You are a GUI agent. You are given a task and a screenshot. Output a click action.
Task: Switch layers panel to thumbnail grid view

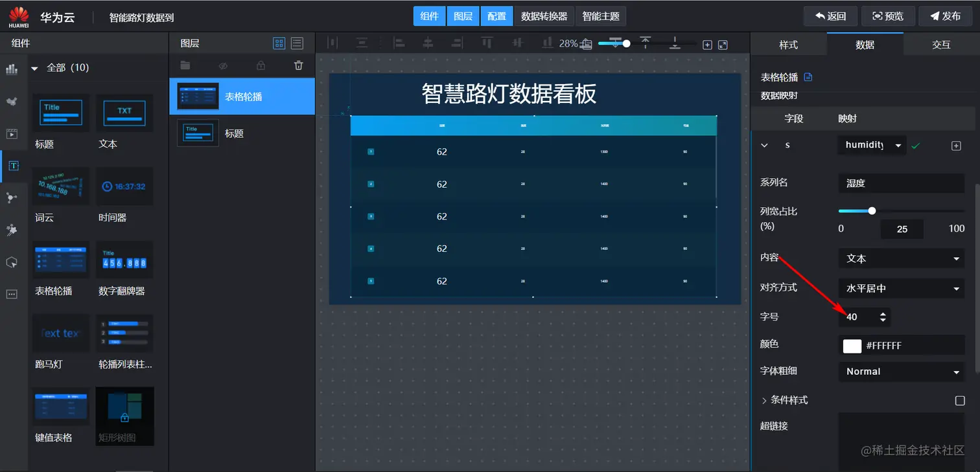[x=279, y=43]
